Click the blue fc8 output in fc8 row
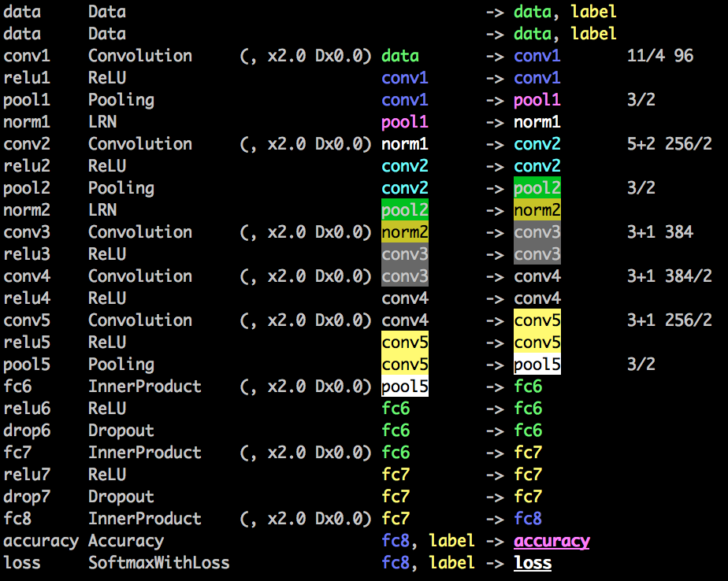Viewport: 728px width, 581px height. coord(528,519)
